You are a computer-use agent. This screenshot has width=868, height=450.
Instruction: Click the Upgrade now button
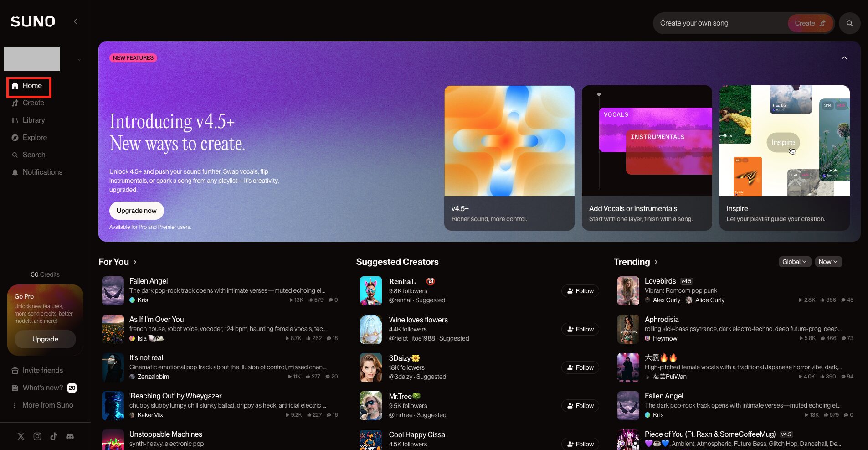point(136,211)
